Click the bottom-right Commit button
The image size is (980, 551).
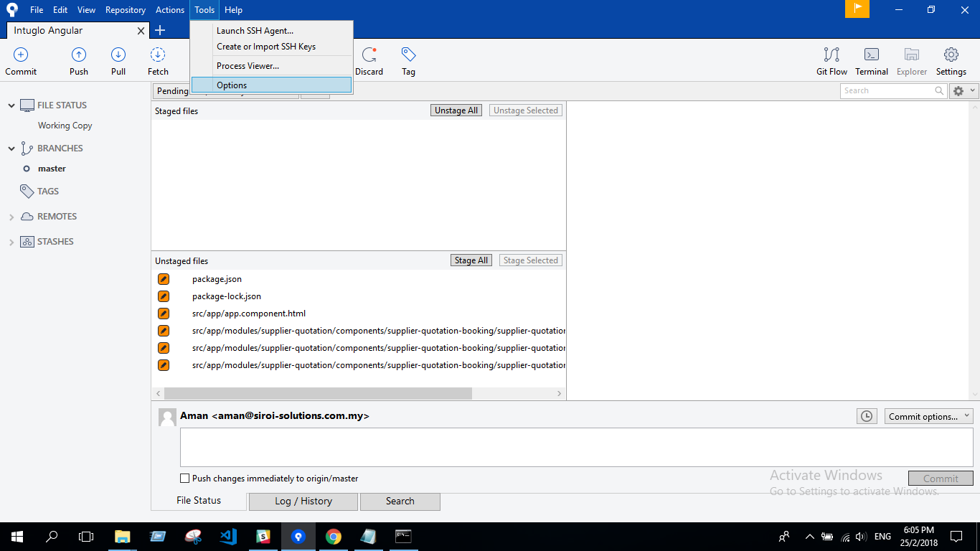(x=941, y=479)
